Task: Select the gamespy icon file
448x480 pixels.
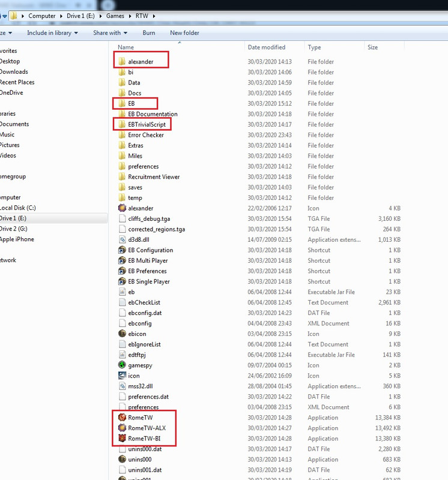Action: (x=122, y=365)
